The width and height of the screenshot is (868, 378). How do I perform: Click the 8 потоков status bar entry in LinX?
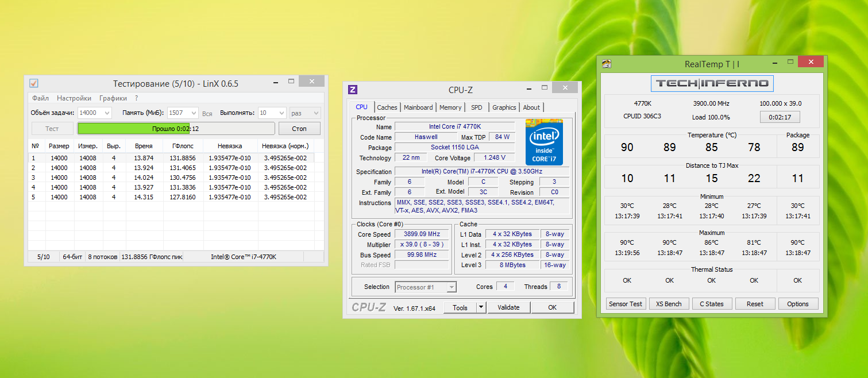(103, 257)
